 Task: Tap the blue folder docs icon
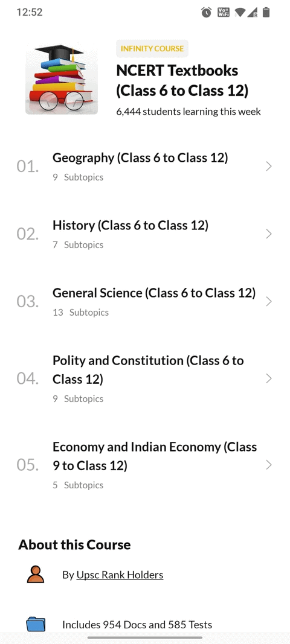tap(36, 624)
